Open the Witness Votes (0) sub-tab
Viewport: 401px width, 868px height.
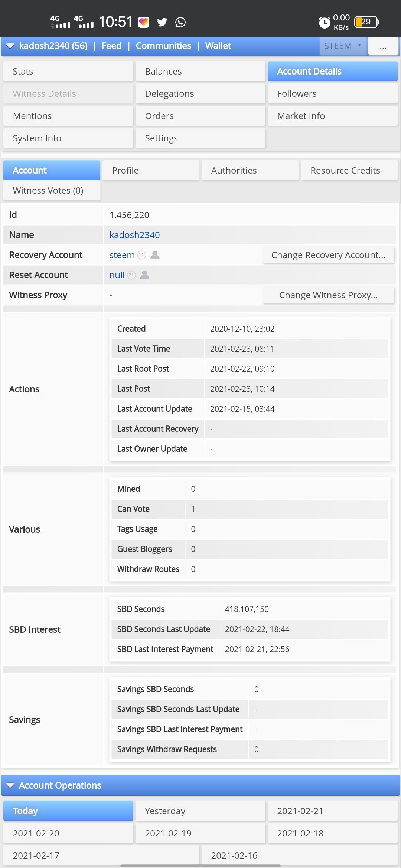point(52,190)
